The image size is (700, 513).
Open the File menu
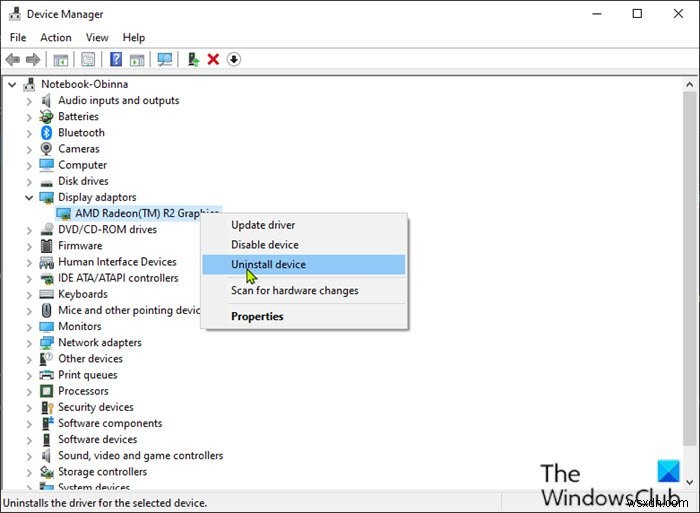coord(18,38)
